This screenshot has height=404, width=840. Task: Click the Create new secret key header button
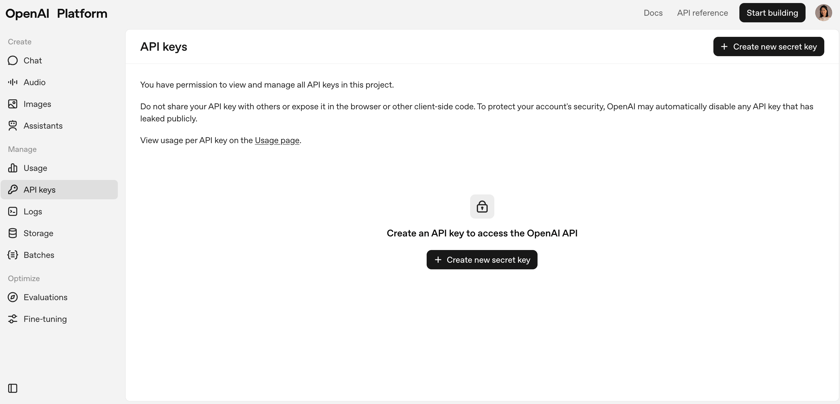point(768,47)
